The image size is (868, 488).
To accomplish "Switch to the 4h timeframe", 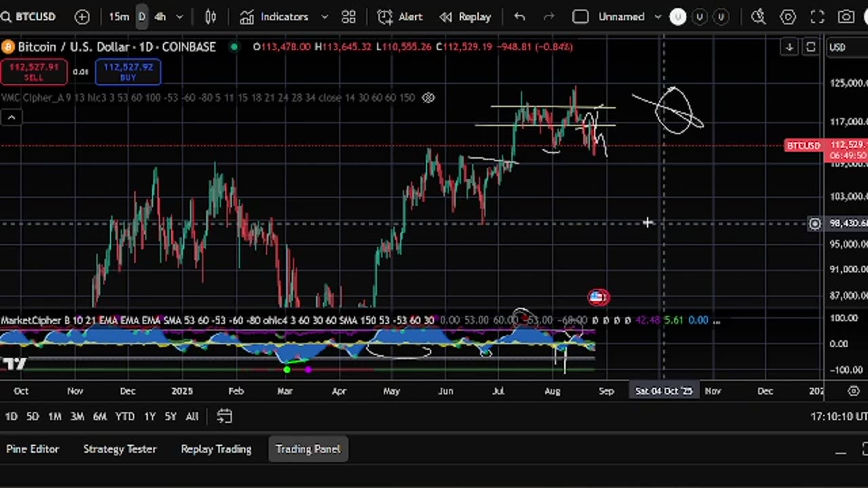I will pos(160,17).
